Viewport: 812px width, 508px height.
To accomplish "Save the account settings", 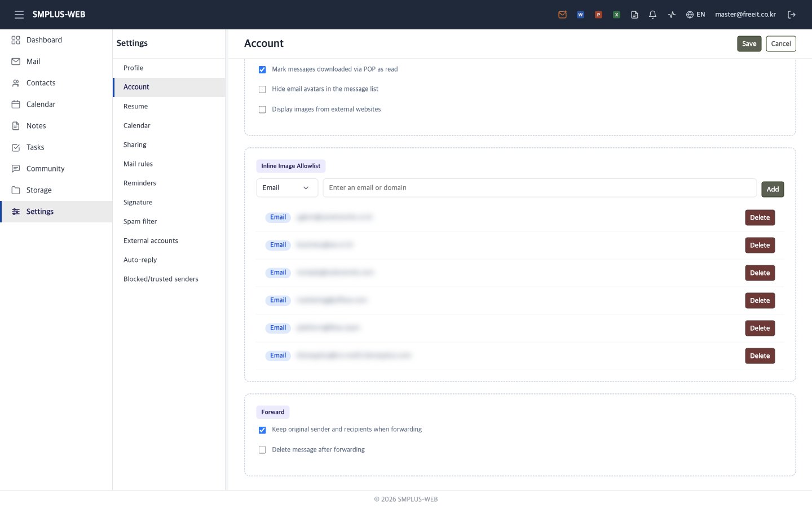I will (749, 44).
